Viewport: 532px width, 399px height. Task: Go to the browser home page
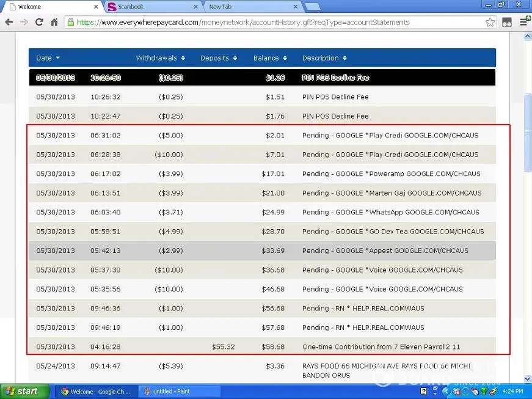click(x=54, y=22)
